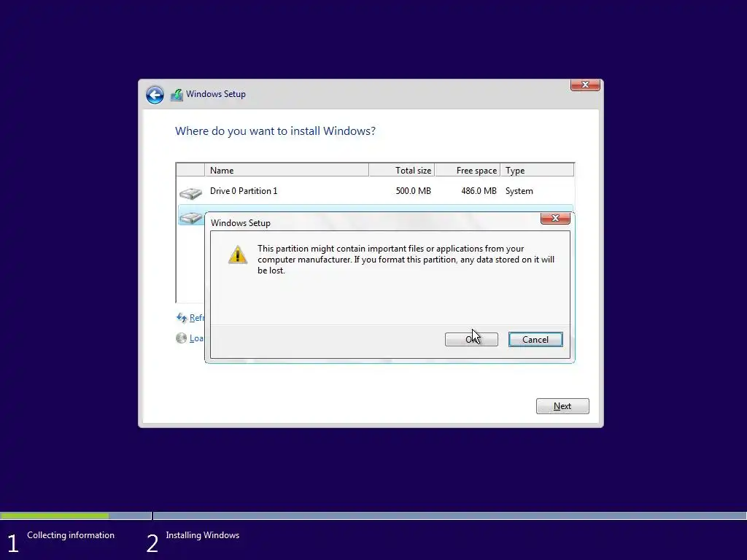Viewport: 747px width, 560px height.
Task: Click the Next button
Action: click(x=562, y=406)
